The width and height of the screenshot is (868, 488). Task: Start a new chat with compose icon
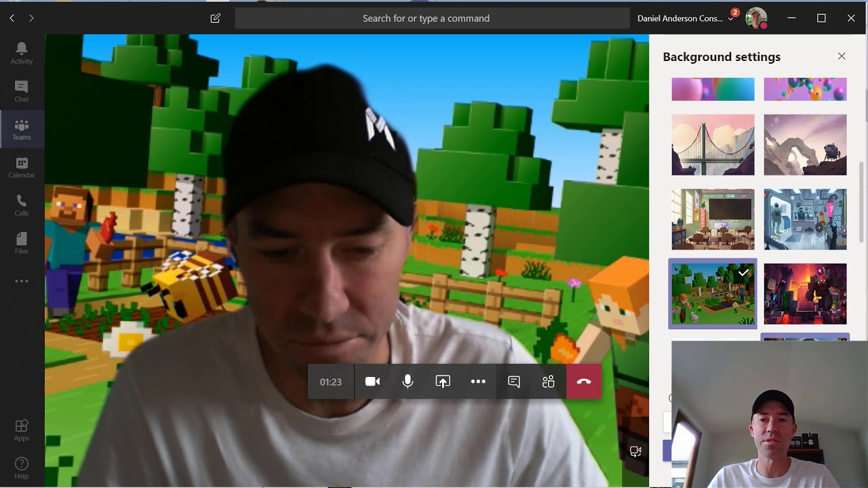coord(216,18)
